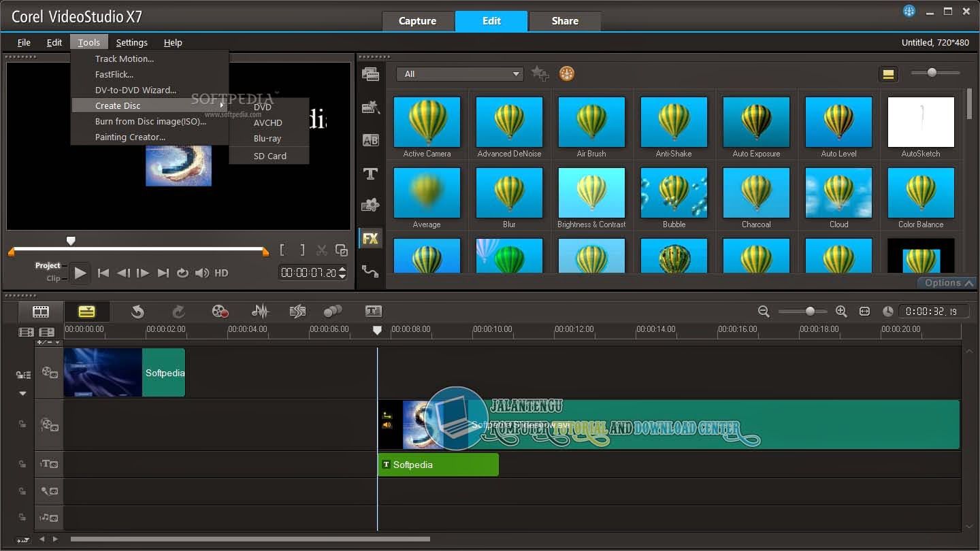Toggle system volume speaker icon
Image resolution: width=980 pixels, height=551 pixels.
tap(202, 273)
